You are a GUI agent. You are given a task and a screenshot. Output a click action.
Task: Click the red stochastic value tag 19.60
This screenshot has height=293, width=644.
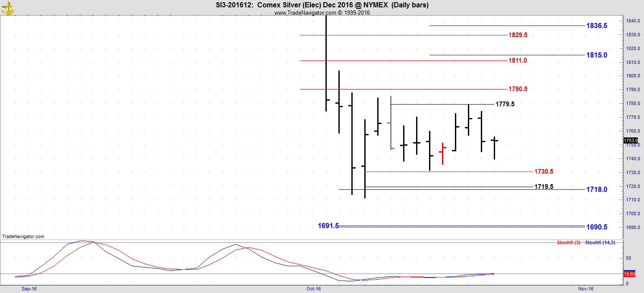[629, 274]
